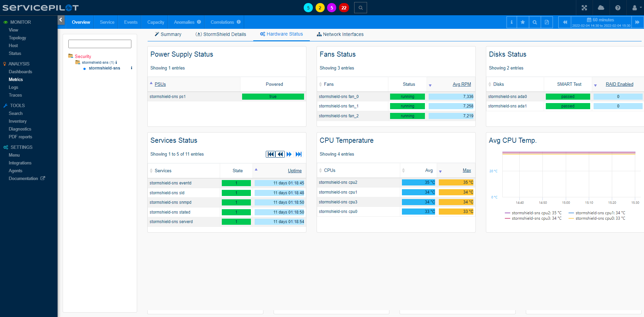Toggle sort on the Avg RPM column
Image resolution: width=644 pixels, height=317 pixels.
pos(461,84)
